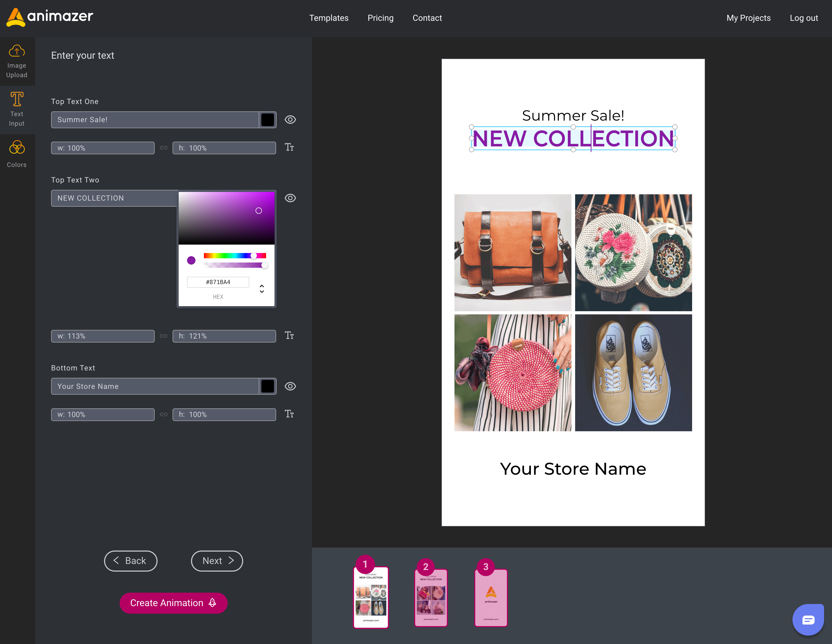Click the floral woven bags image
Viewport: 832px width, 644px height.
(x=633, y=253)
